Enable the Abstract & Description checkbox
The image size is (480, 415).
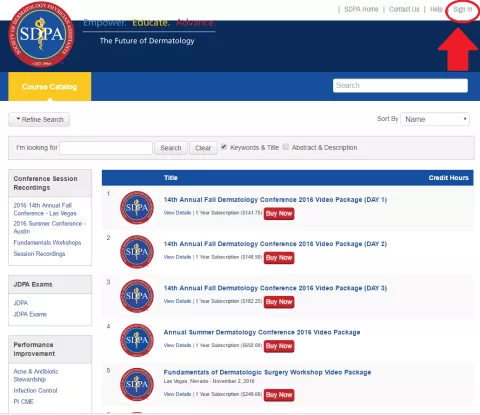[x=286, y=147]
